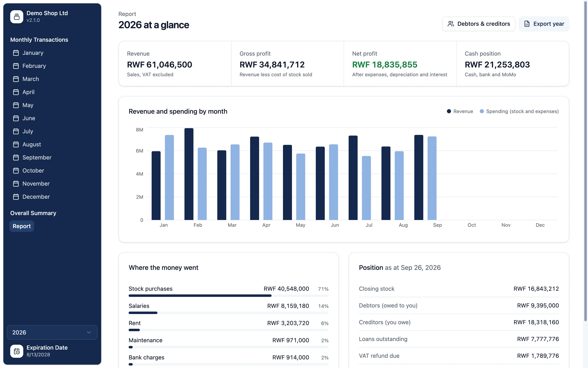The image size is (588, 368).
Task: Click the Expiration Date 8/13/2028 text
Action: point(38,355)
